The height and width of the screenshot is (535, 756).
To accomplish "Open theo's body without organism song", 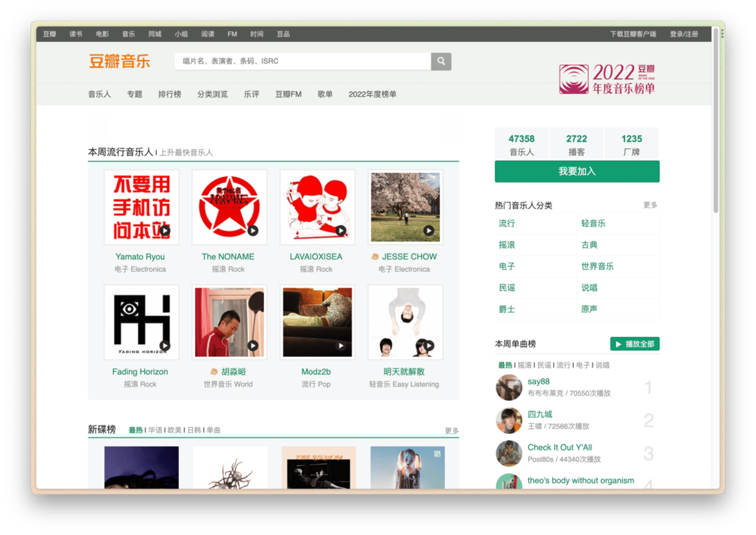I will 581,481.
